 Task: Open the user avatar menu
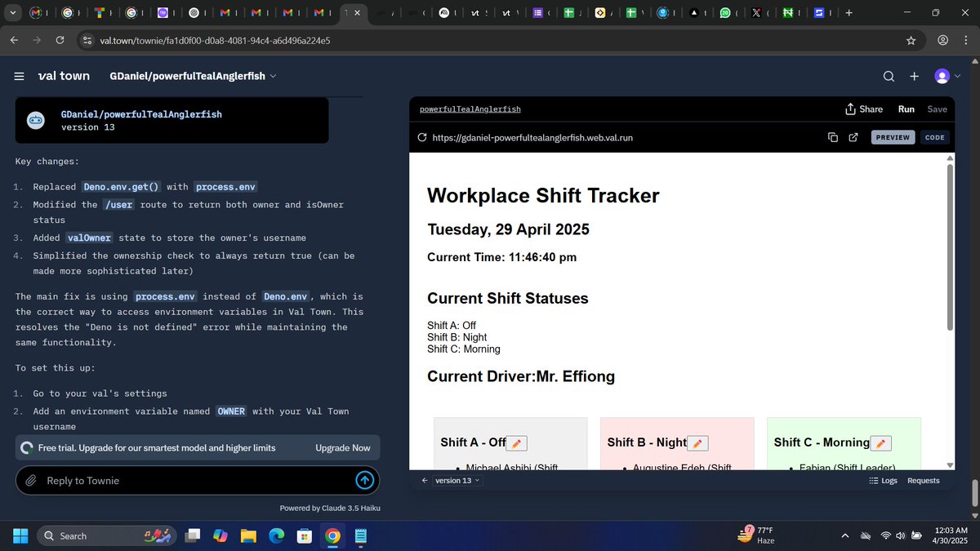click(x=946, y=76)
